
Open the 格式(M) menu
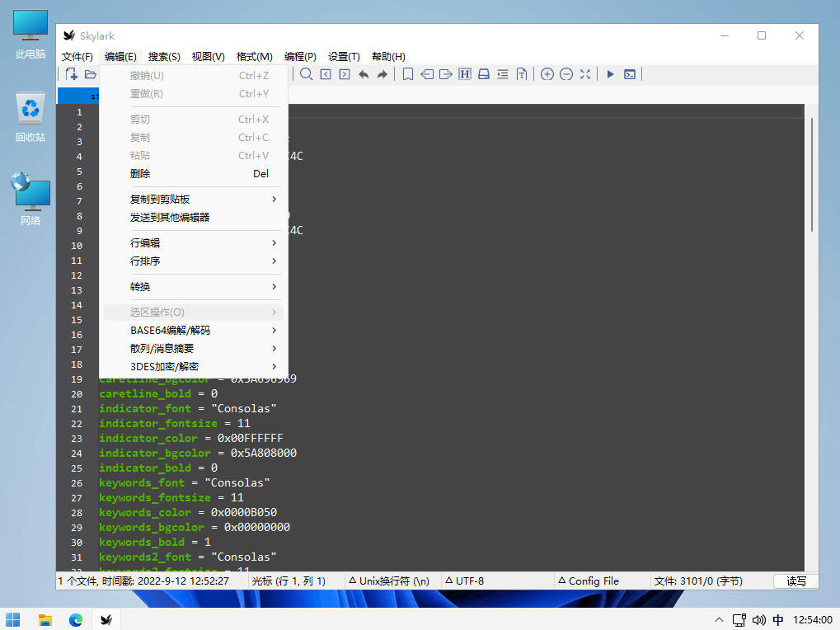tap(255, 56)
